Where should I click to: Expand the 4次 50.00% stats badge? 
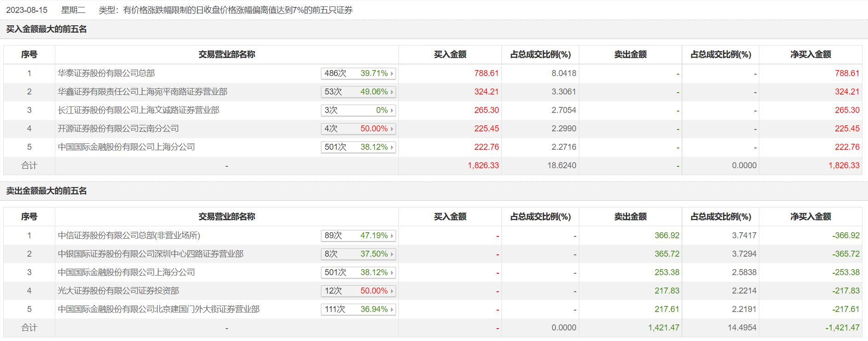coord(358,129)
